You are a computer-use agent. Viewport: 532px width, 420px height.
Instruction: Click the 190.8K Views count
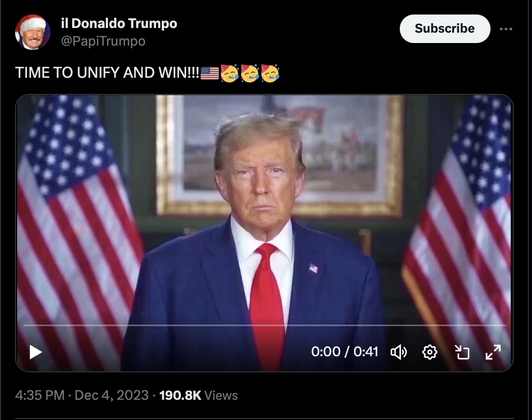pyautogui.click(x=199, y=395)
